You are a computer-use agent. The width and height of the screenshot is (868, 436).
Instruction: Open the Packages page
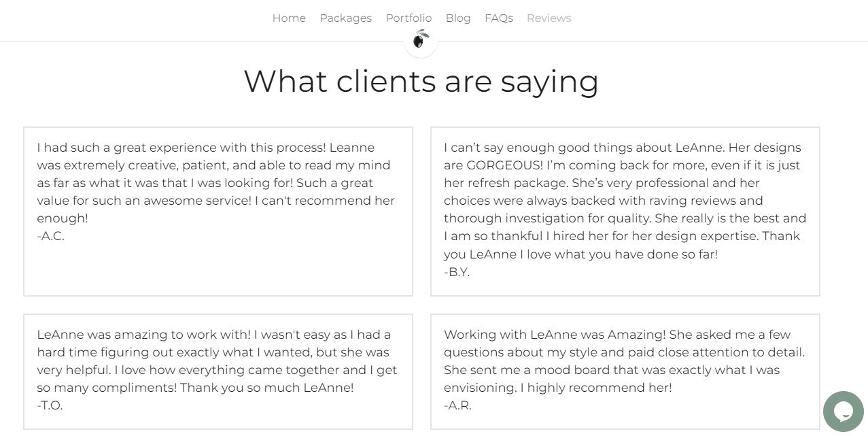345,18
